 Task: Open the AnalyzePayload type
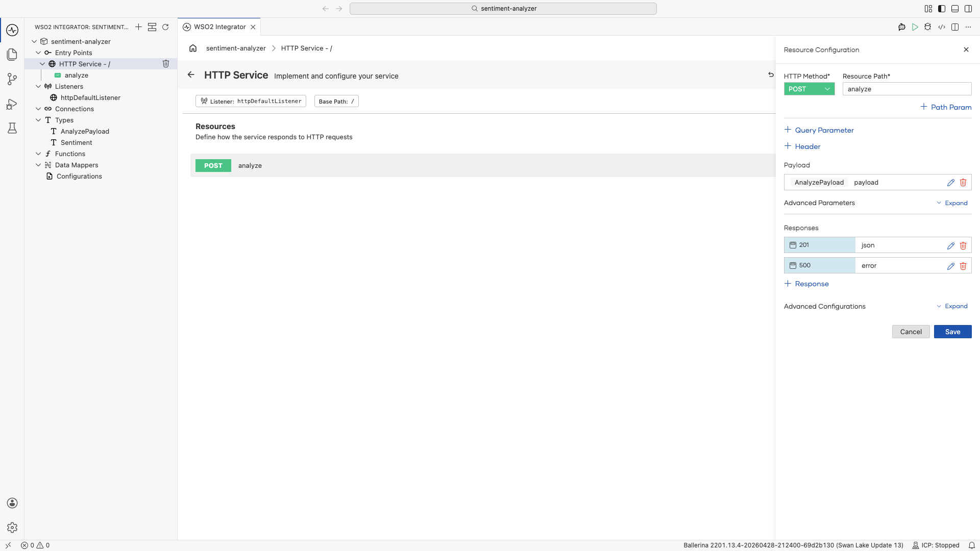(x=85, y=131)
